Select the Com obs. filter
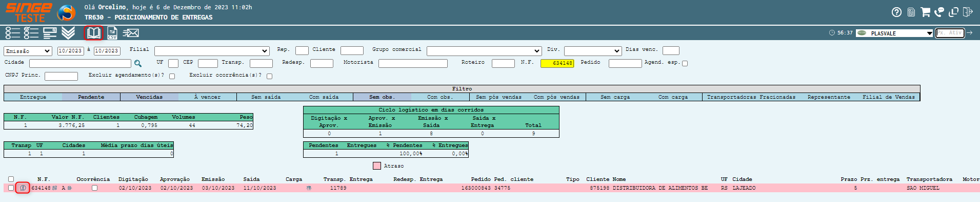The height and width of the screenshot is (202, 980). pos(440,97)
